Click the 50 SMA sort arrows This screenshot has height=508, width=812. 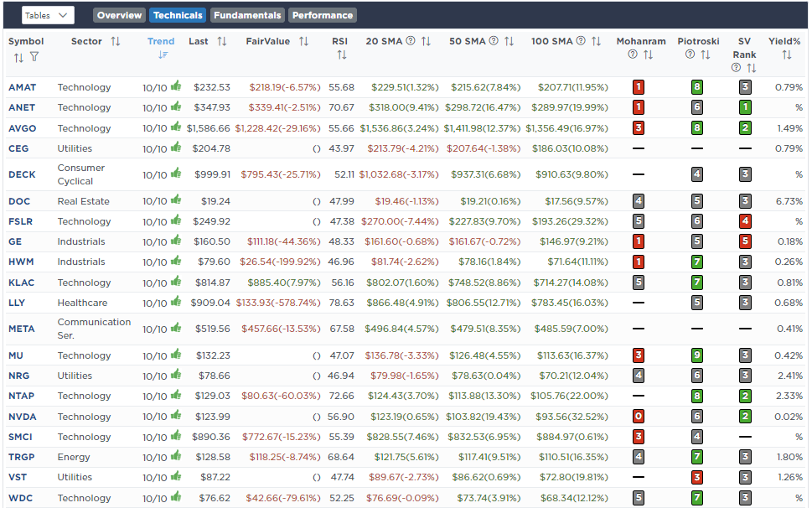509,41
